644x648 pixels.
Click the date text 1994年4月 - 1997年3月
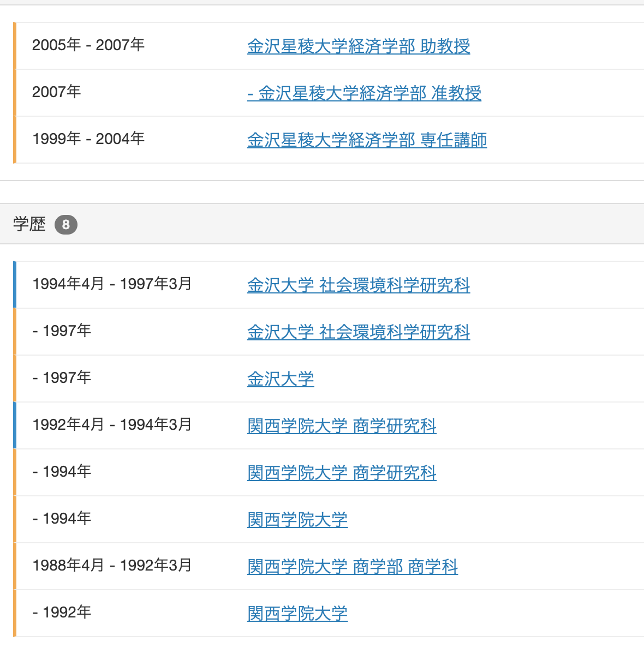click(x=112, y=284)
